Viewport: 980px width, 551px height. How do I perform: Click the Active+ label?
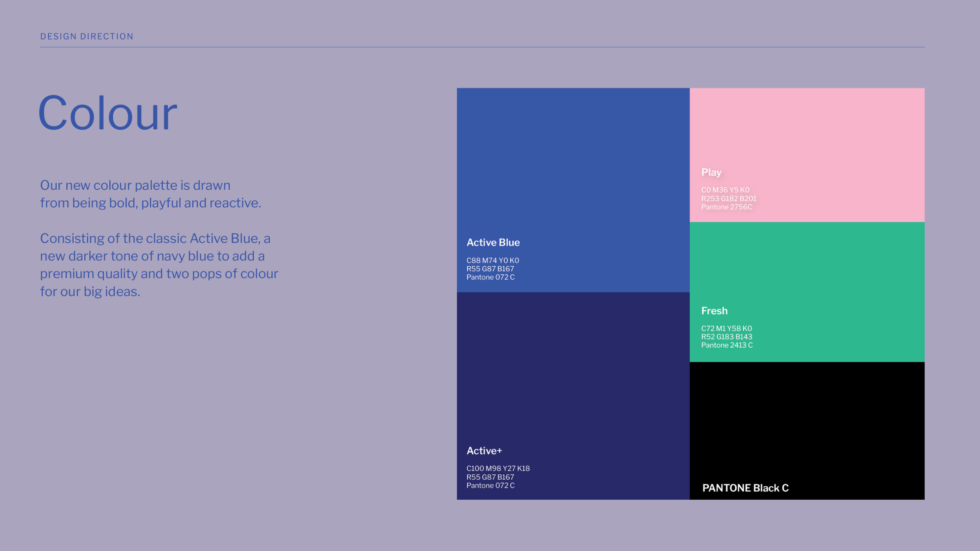[484, 451]
